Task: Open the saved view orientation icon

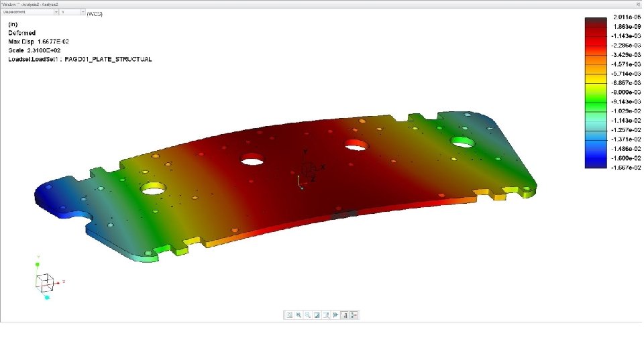Action: (x=326, y=315)
